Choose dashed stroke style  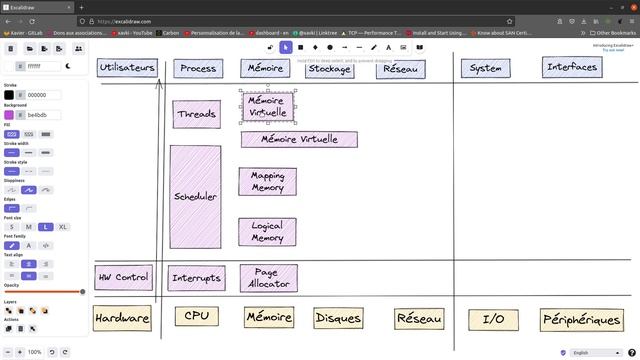pyautogui.click(x=29, y=171)
